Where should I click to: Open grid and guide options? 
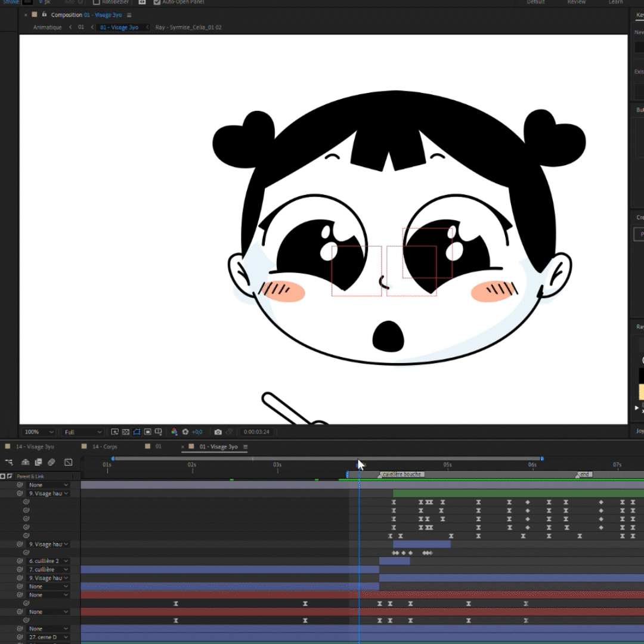click(158, 432)
